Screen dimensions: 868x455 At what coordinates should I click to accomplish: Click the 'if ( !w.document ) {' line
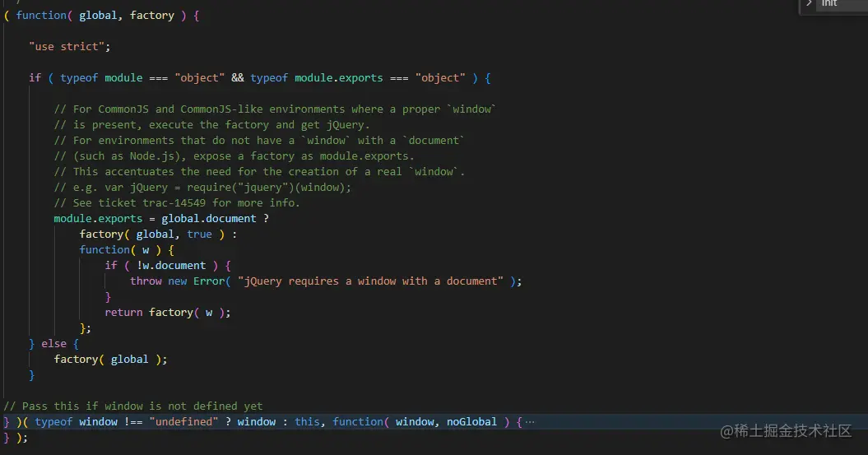tap(169, 265)
